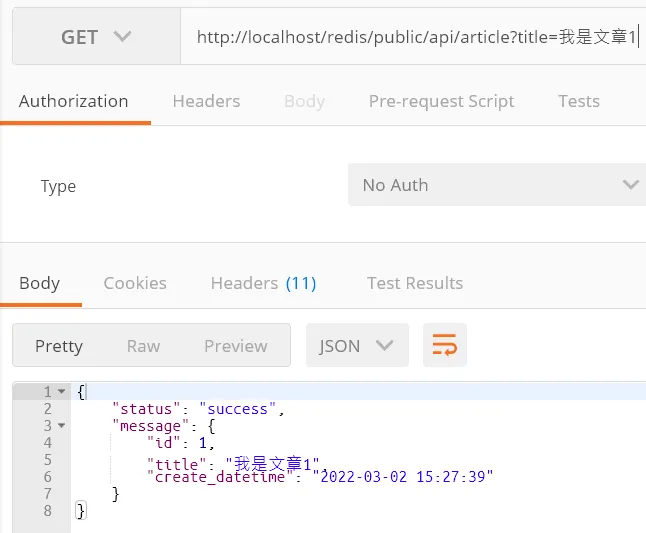Collapse the message object on line 3

[62, 426]
